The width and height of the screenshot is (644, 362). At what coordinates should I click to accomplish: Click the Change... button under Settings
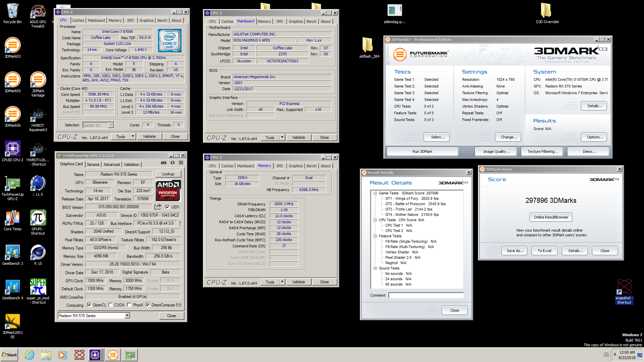(x=508, y=137)
